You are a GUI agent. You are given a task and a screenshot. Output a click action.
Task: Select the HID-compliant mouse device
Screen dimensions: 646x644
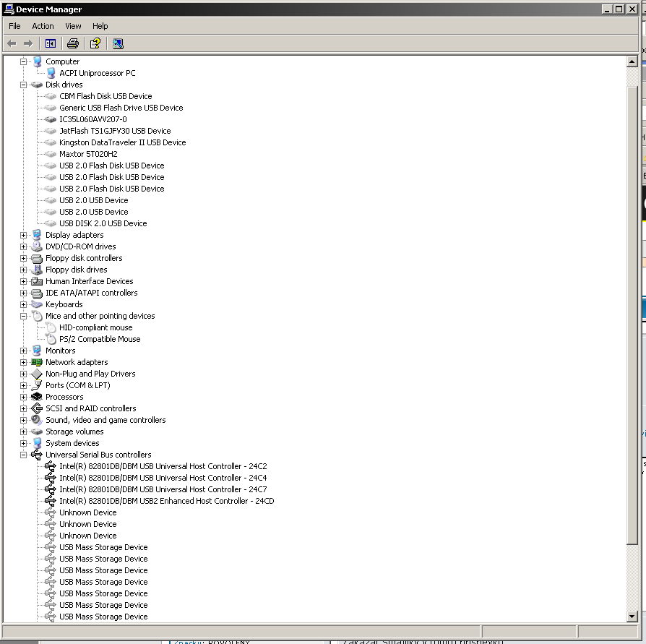coord(95,327)
